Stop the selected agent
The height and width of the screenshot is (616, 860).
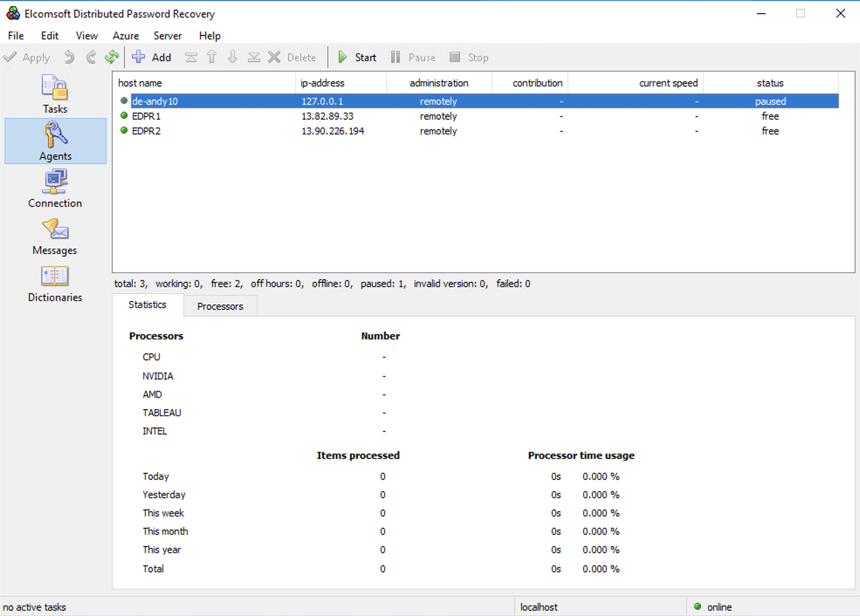coord(469,57)
